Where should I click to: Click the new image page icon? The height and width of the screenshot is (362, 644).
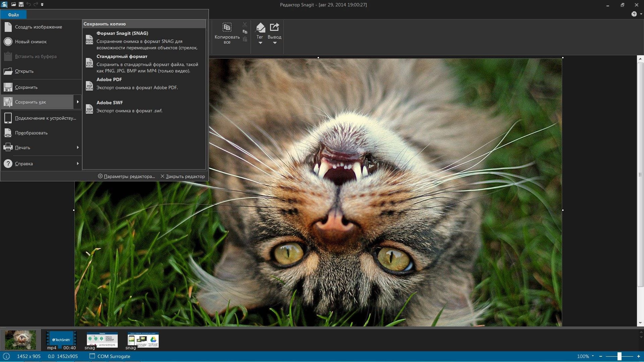(8, 27)
